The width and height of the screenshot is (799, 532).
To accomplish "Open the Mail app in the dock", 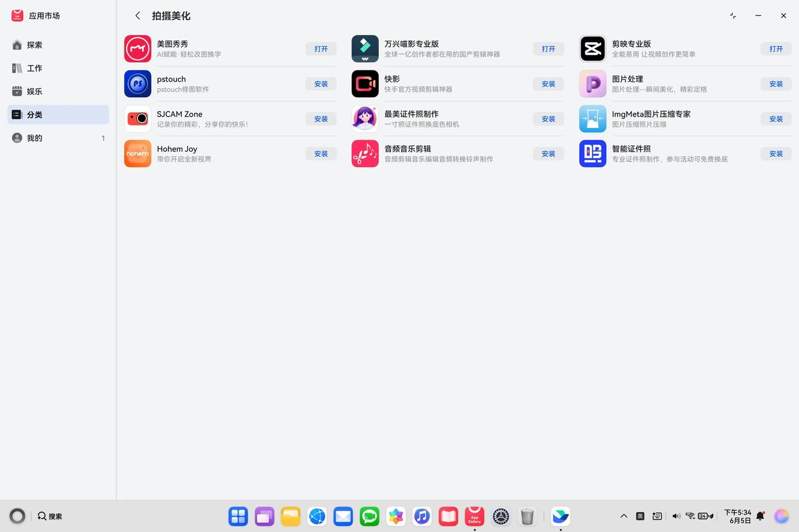I will click(x=343, y=516).
